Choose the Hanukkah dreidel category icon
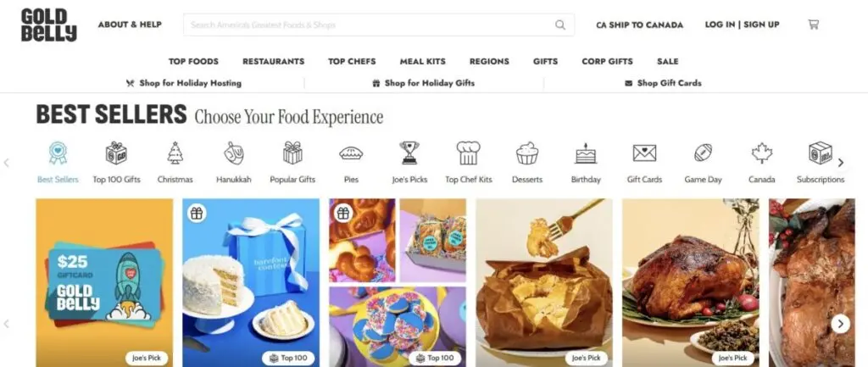The image size is (868, 367). pyautogui.click(x=234, y=153)
